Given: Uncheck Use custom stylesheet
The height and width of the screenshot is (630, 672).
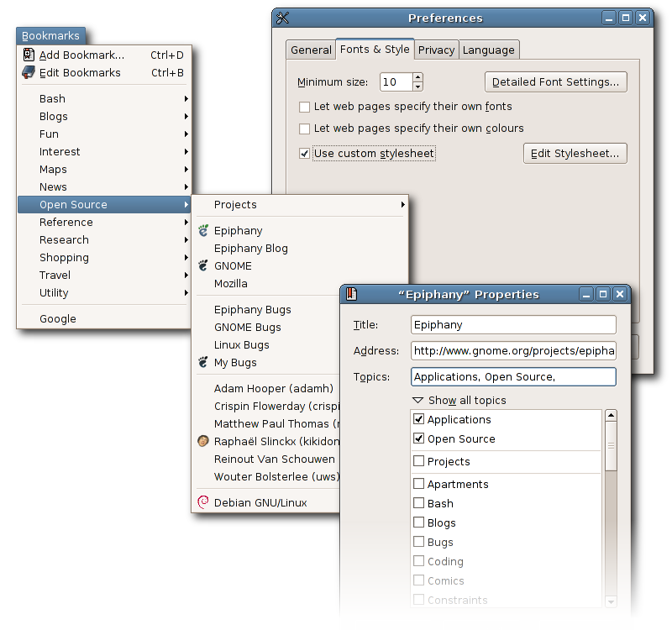Looking at the screenshot, I should pyautogui.click(x=304, y=154).
